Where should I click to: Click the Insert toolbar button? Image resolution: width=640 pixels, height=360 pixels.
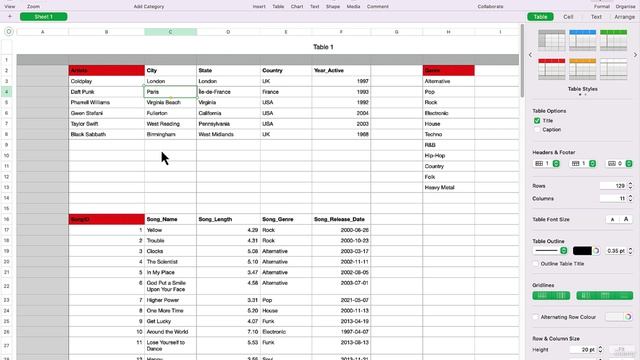(x=259, y=7)
